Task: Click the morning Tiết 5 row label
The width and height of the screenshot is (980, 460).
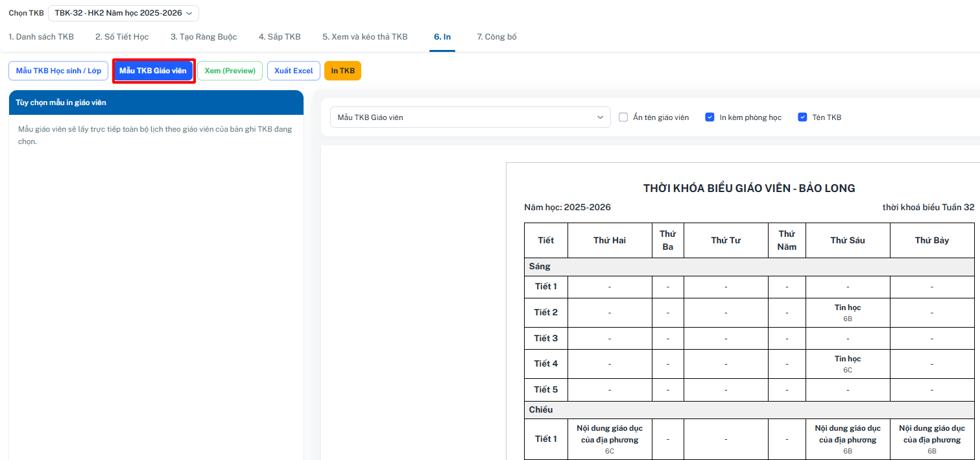Action: tap(546, 390)
